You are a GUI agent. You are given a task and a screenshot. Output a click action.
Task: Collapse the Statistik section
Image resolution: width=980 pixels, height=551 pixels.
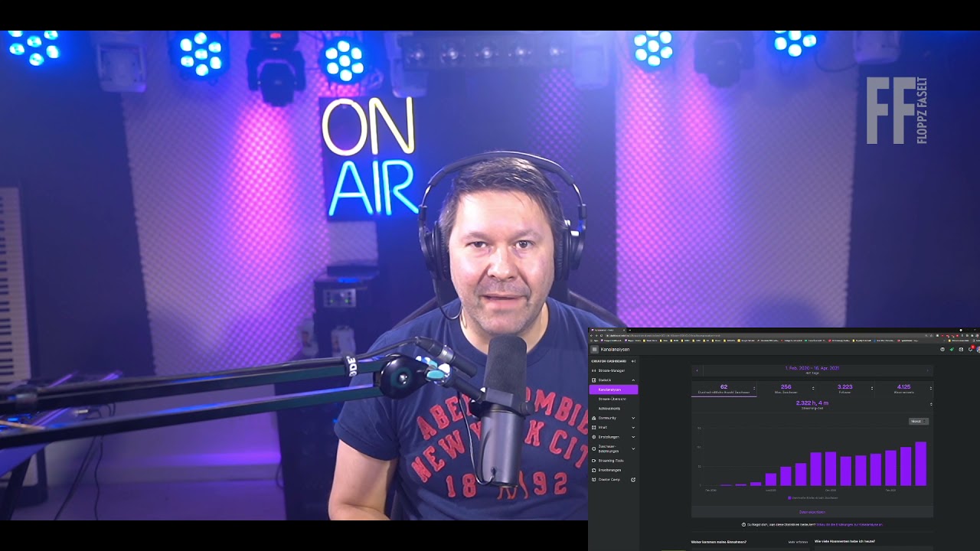633,380
